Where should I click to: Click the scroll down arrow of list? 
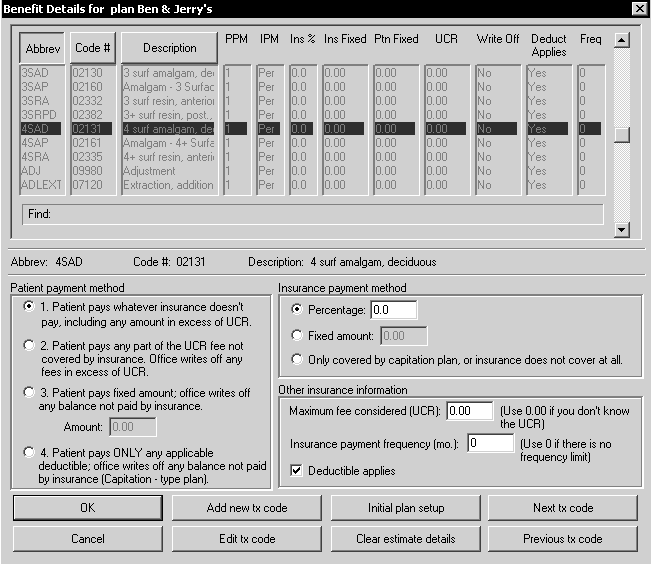[x=622, y=230]
